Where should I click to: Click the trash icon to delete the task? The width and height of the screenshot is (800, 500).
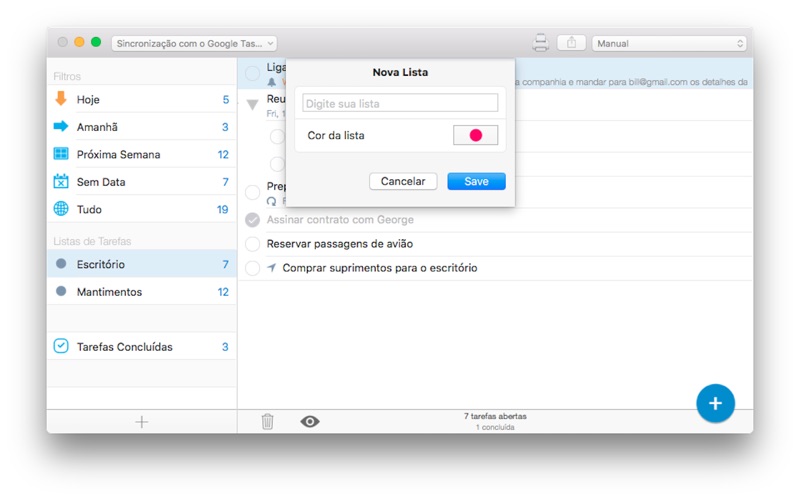pos(267,422)
